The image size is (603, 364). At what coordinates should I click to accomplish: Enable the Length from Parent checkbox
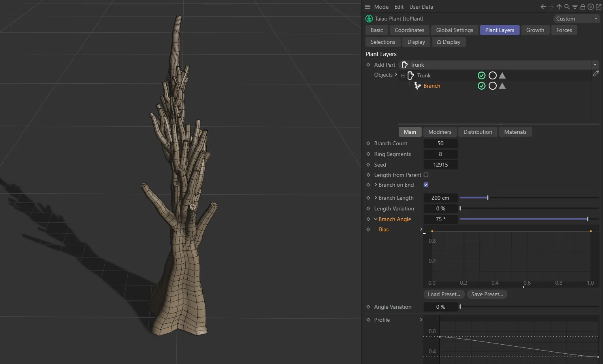click(426, 175)
